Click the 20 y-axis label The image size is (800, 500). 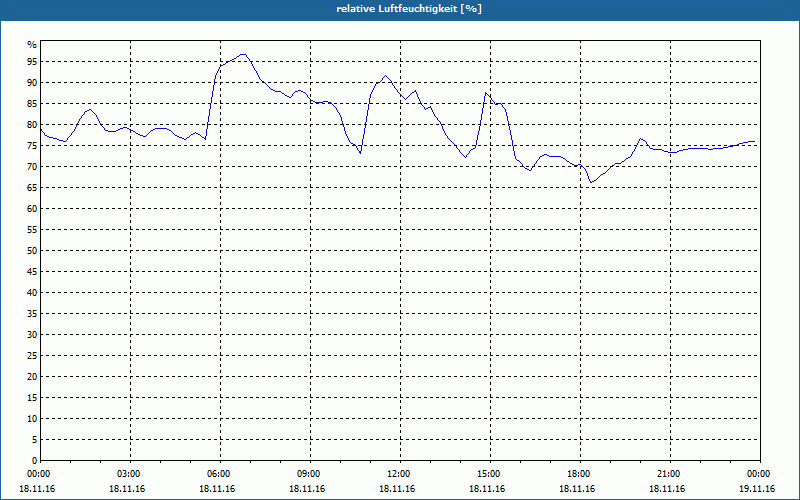(x=32, y=377)
